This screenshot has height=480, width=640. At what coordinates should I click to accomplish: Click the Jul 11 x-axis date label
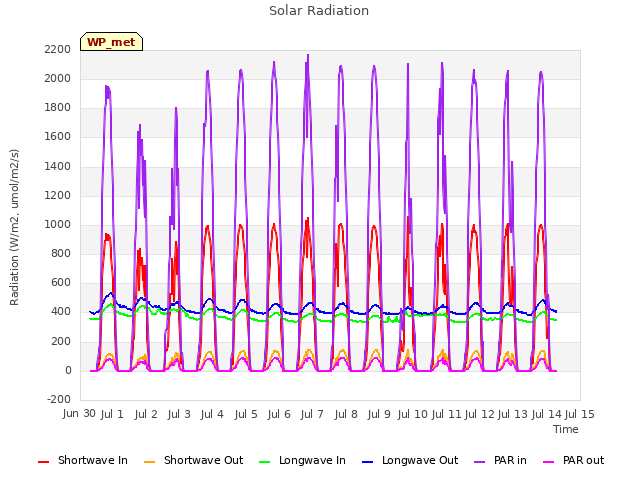coord(446,414)
